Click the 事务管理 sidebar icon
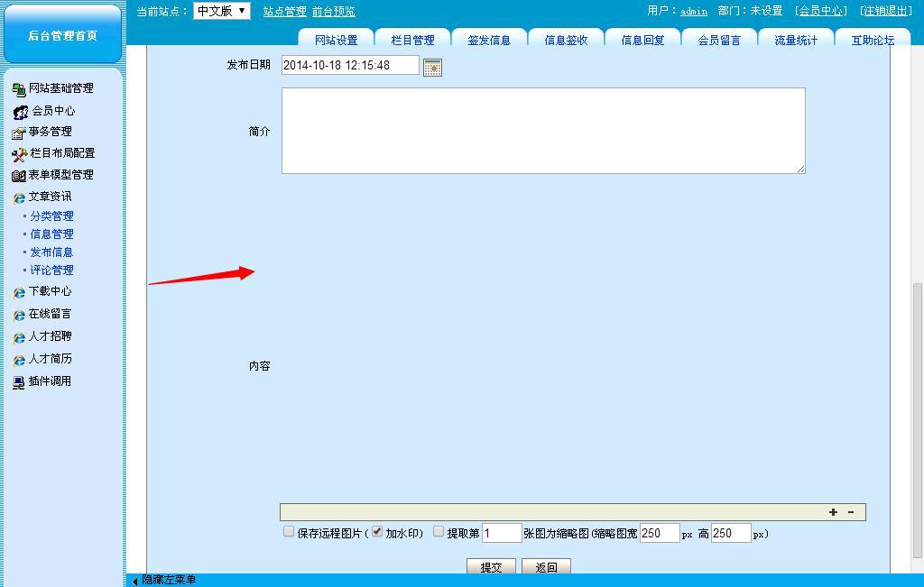This screenshot has width=924, height=587. (18, 133)
